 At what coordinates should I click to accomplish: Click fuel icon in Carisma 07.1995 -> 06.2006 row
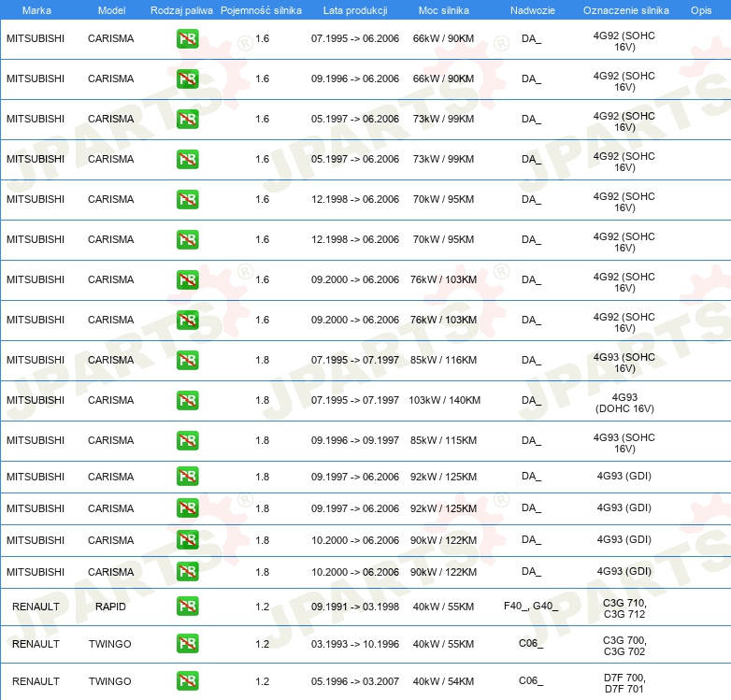(187, 38)
